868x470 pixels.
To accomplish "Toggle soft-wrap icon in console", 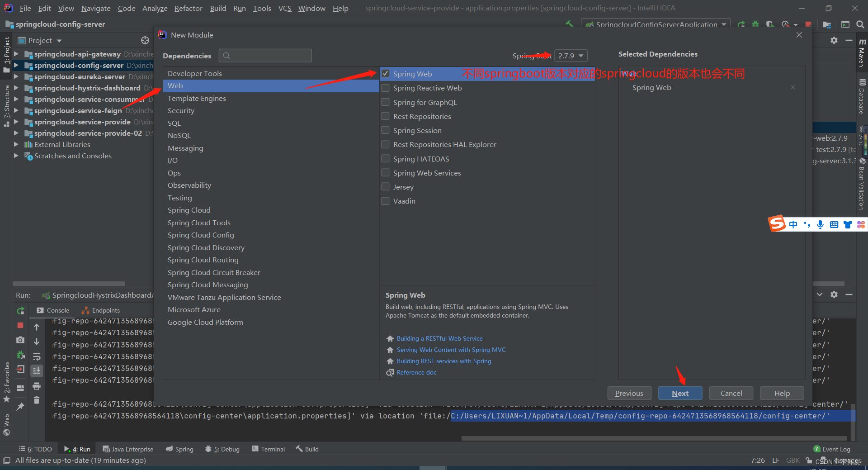I will click(x=37, y=356).
